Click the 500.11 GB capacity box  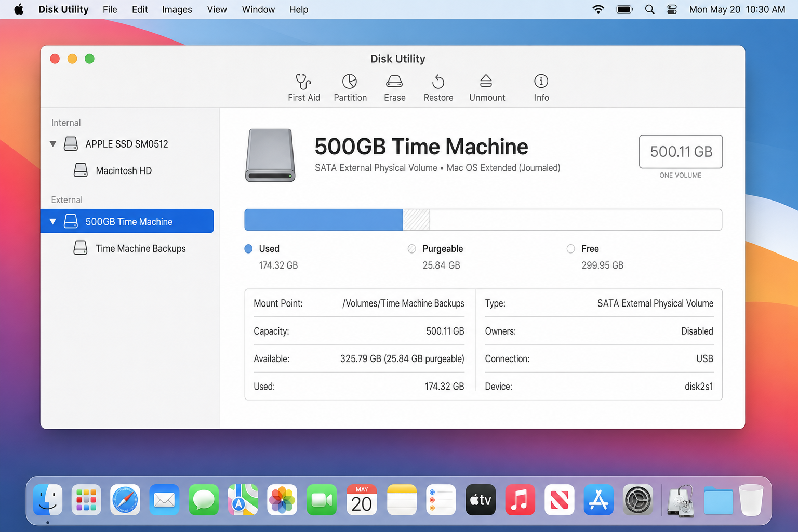point(681,152)
